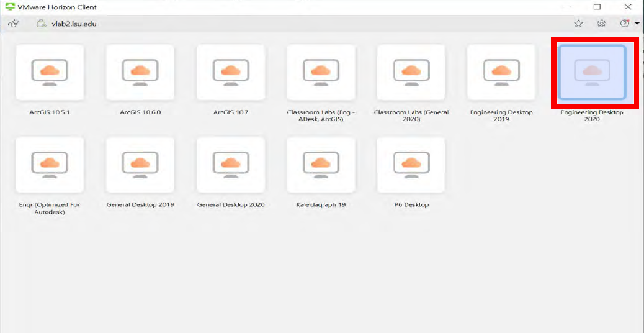This screenshot has height=333, width=644.
Task: Open the ArcGIS 10.5.1 desktop icon
Action: 50,72
